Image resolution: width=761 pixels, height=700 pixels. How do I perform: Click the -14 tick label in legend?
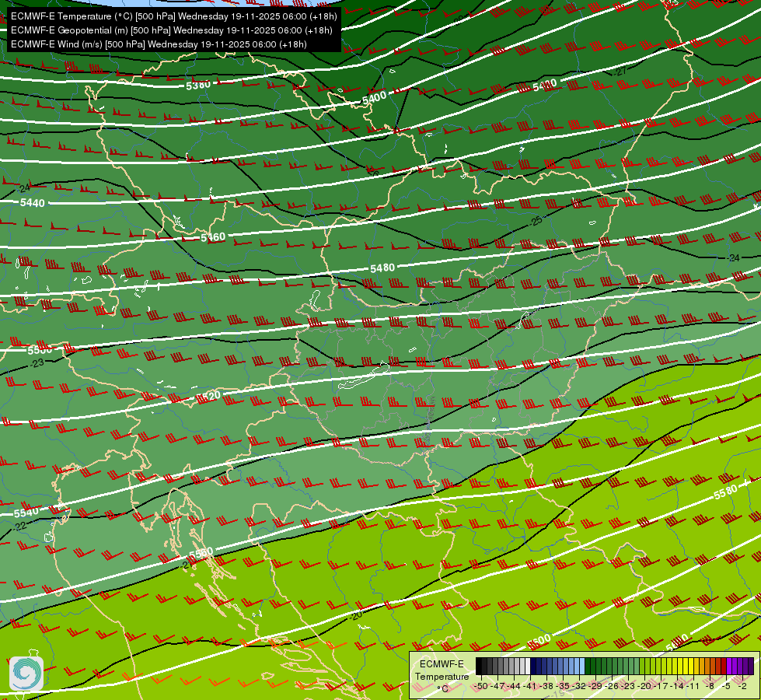click(677, 686)
